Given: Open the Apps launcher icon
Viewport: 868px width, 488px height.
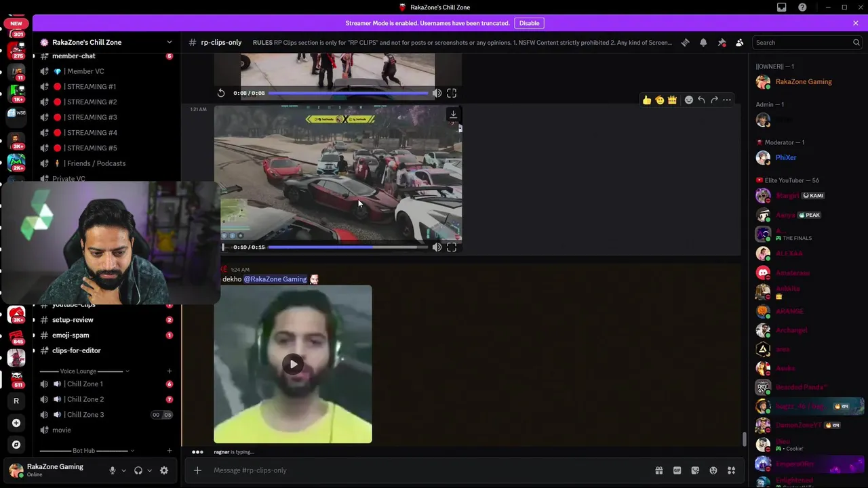Looking at the screenshot, I should pos(731,470).
